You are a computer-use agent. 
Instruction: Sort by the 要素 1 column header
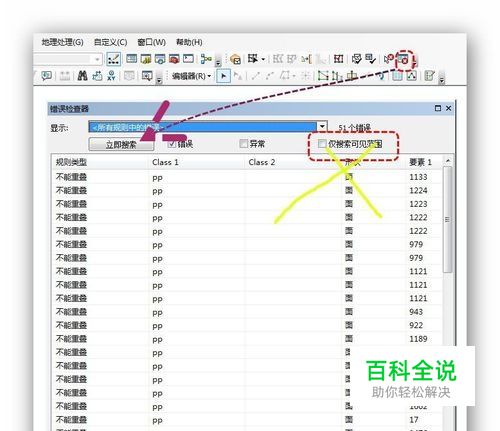pyautogui.click(x=423, y=162)
